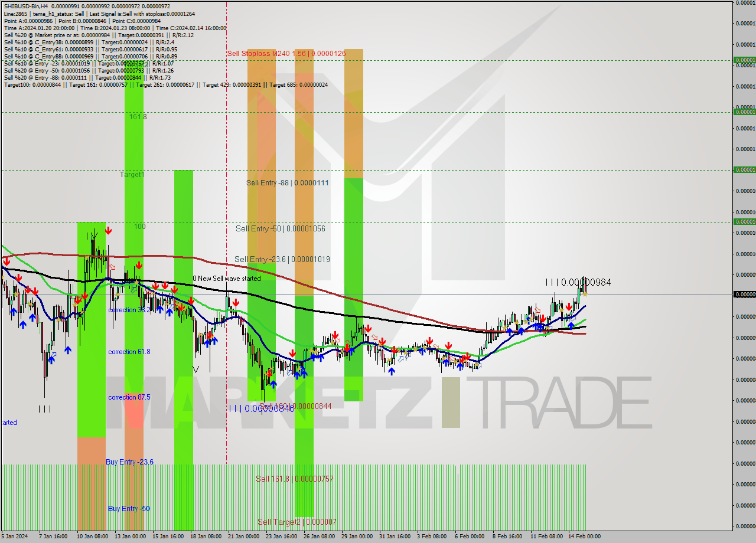
Task: Click the 'correction 87.5' label
Action: [129, 397]
